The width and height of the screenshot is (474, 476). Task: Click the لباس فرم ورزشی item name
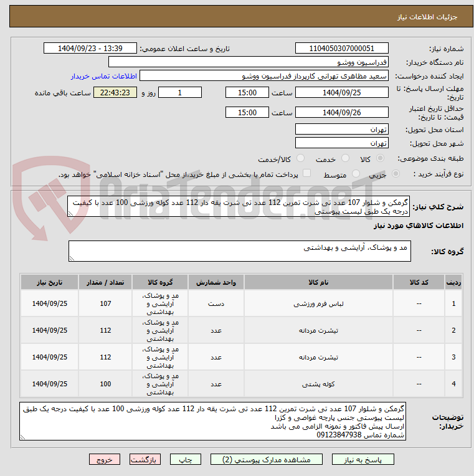(318, 303)
